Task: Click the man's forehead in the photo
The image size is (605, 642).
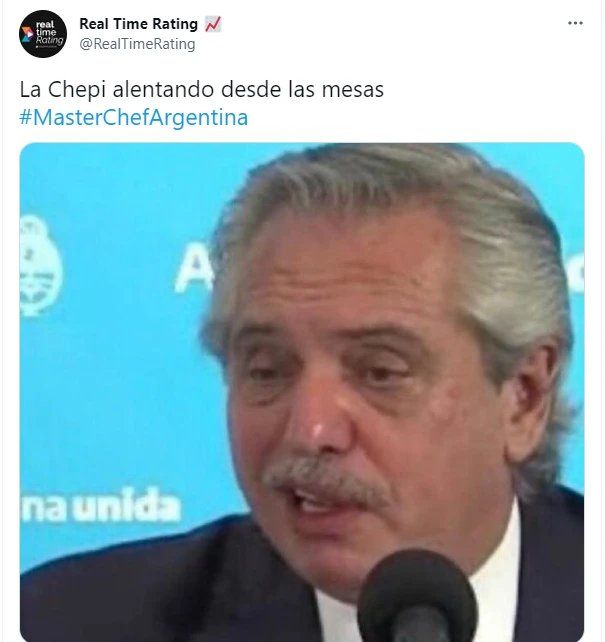Action: (x=352, y=266)
